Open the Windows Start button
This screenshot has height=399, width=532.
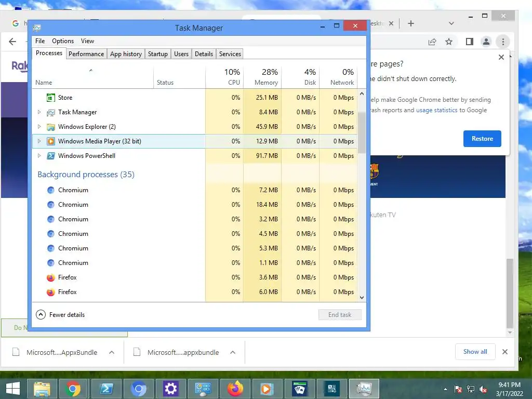tap(13, 389)
